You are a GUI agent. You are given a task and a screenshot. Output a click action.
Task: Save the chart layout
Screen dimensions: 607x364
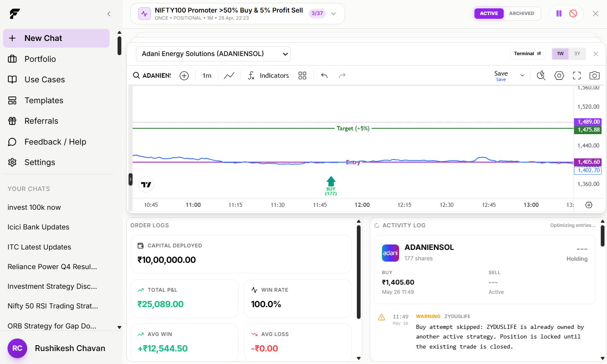(x=501, y=76)
